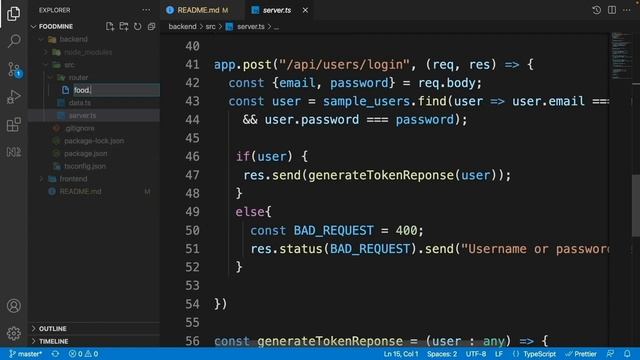
Task: Click backend in the breadcrumb path
Action: point(182,27)
